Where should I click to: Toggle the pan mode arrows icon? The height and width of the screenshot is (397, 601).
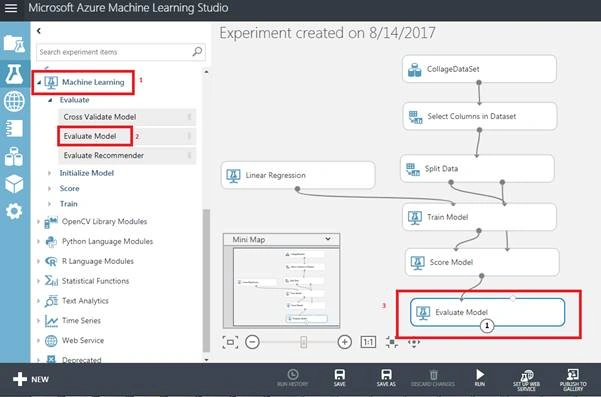[414, 342]
